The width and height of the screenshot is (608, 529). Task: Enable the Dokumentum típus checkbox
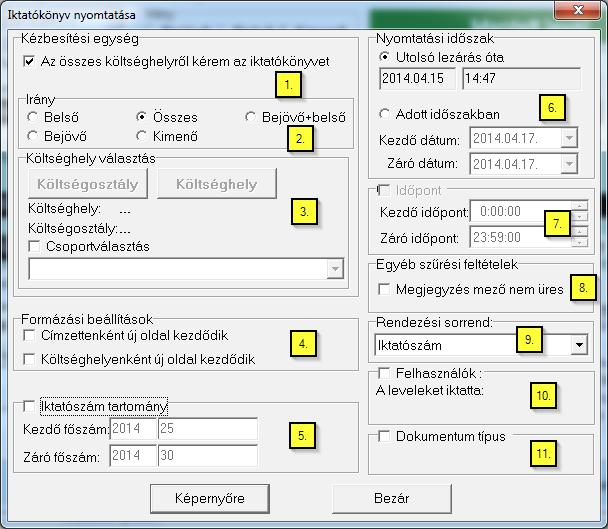[x=384, y=436]
